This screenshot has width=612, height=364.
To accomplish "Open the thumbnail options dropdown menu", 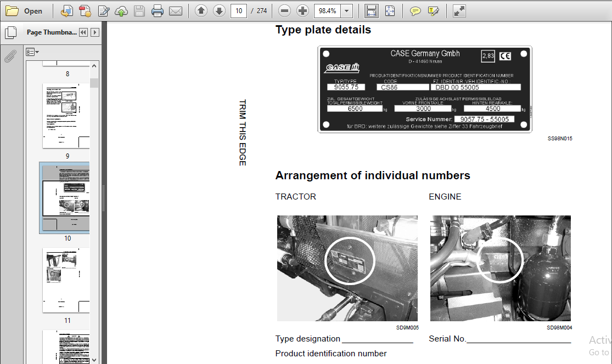I will pyautogui.click(x=32, y=52).
